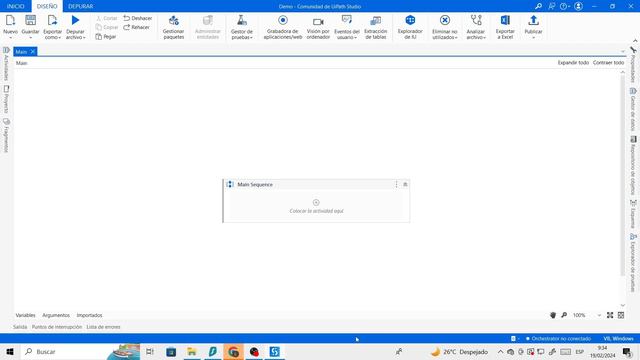This screenshot has width=640, height=360.
Task: Open Nuevo dropdown arrow
Action: point(10,38)
